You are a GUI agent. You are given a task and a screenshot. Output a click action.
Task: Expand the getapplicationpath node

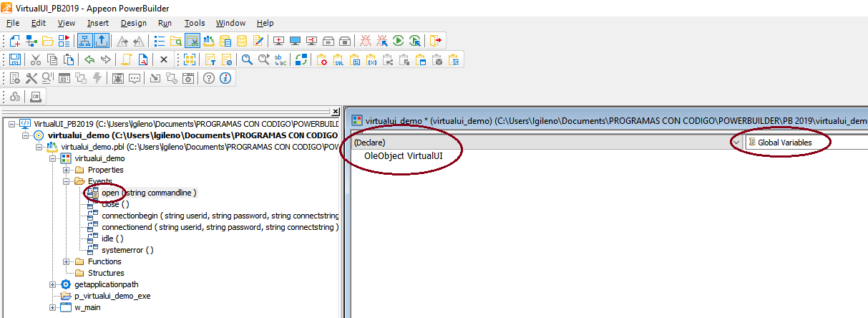coord(53,284)
